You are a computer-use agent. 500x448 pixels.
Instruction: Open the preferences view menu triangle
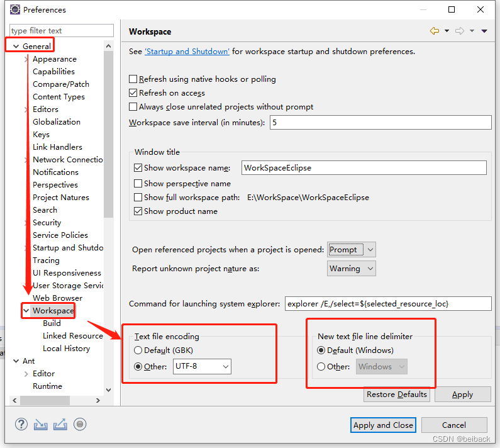tap(484, 31)
